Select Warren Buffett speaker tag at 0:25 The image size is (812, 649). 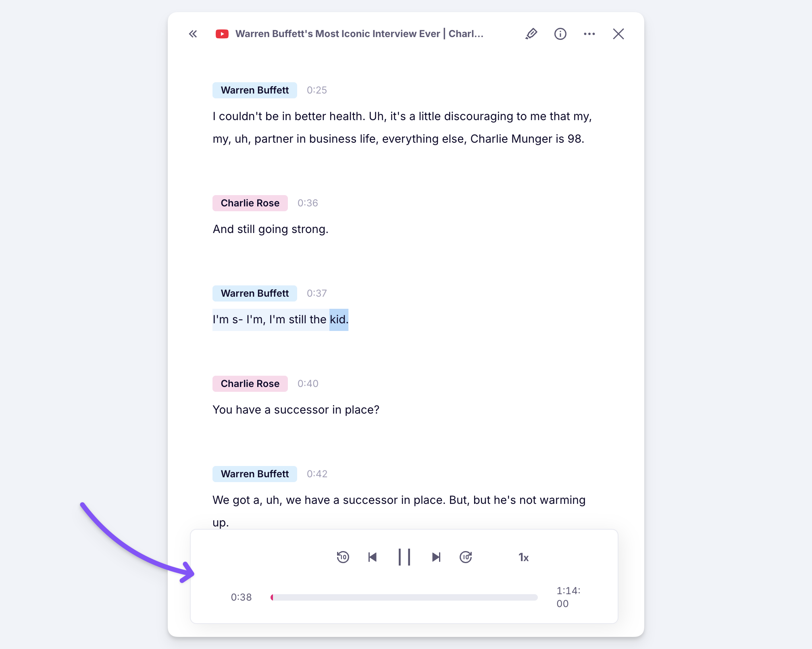[x=254, y=90]
